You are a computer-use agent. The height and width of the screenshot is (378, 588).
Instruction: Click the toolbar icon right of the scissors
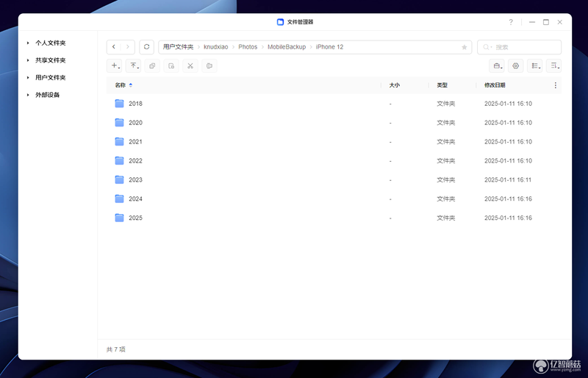pos(209,65)
